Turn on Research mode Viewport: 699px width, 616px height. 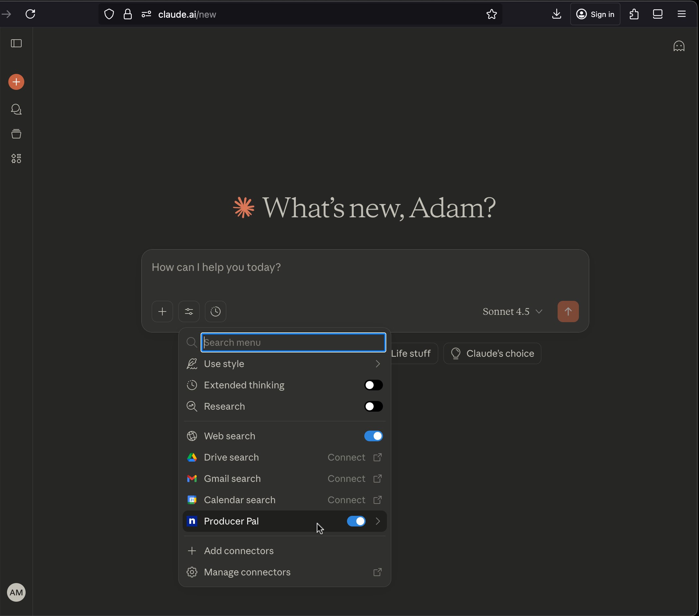(373, 406)
